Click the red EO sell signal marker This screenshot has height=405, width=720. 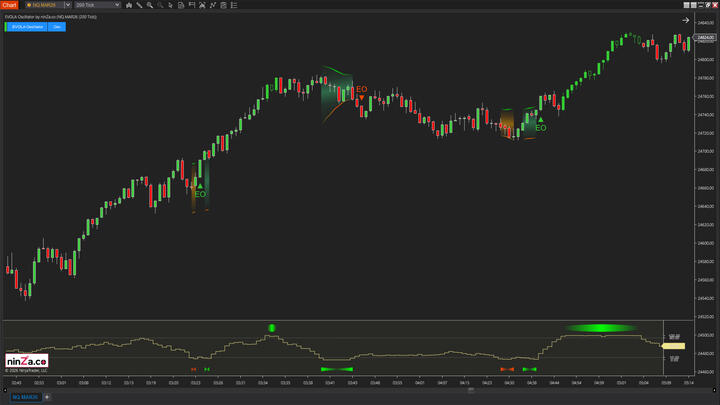[x=361, y=91]
